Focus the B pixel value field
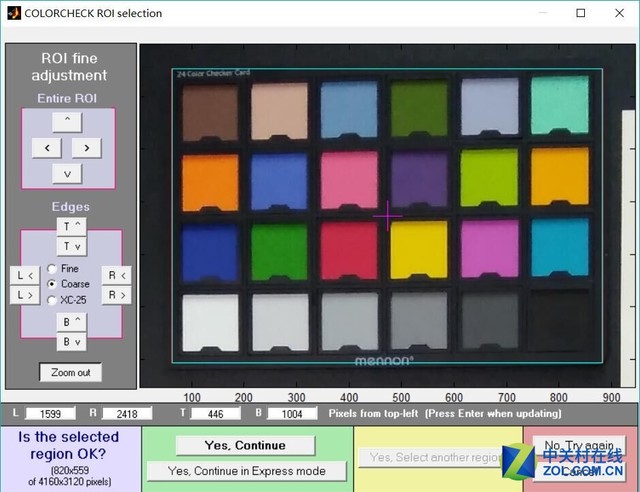This screenshot has height=492, width=640. (x=292, y=414)
